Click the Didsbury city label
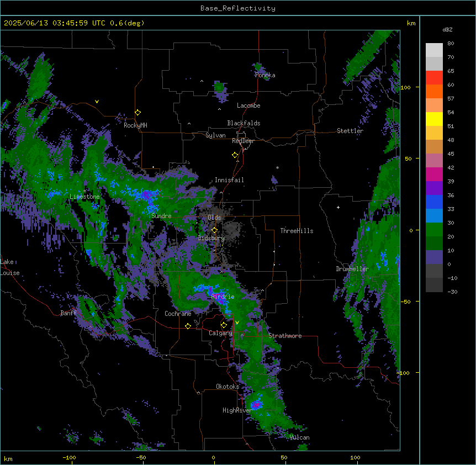Image resolution: width=476 pixels, height=465 pixels. tap(211, 238)
